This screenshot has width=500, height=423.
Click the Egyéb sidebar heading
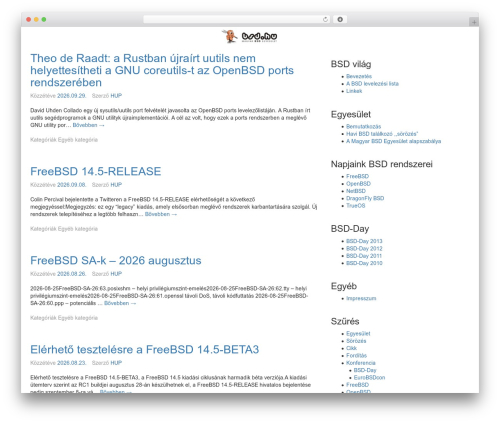344,286
